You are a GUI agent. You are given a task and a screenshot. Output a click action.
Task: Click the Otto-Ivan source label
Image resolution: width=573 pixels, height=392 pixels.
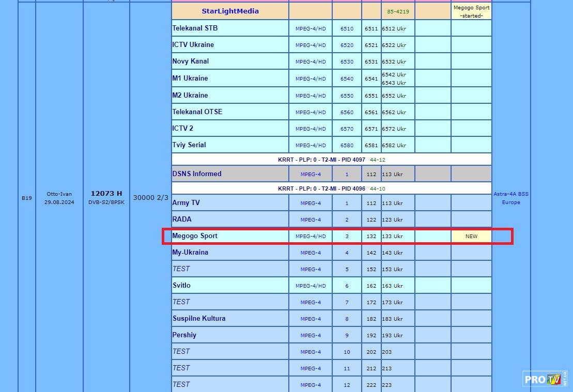(x=59, y=194)
